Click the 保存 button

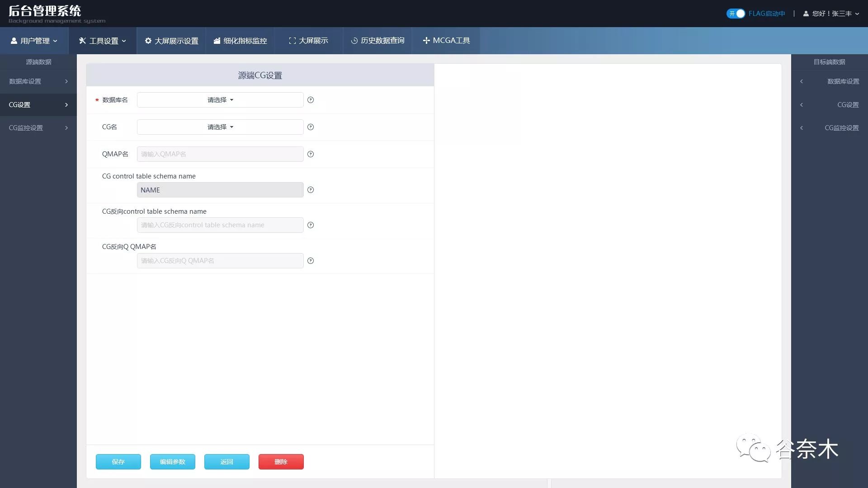tap(118, 462)
